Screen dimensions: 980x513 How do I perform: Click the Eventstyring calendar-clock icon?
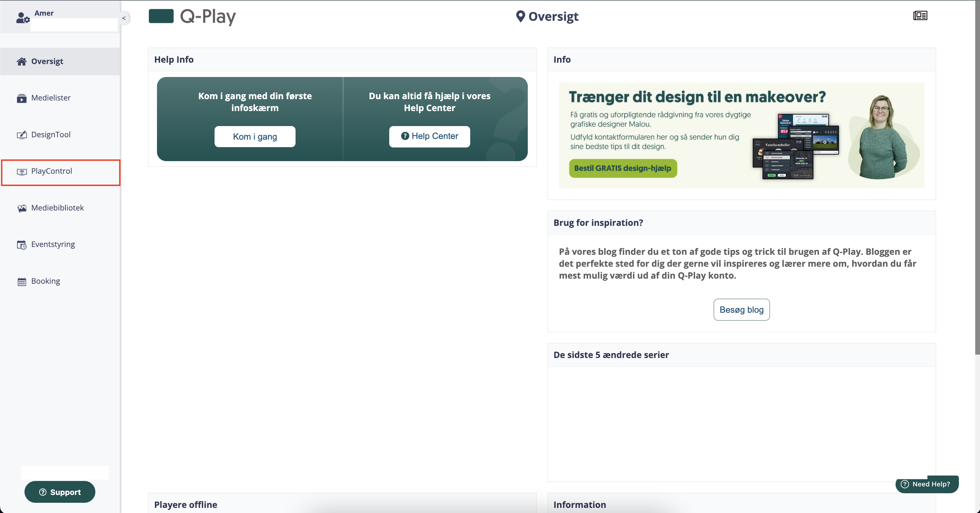point(22,245)
